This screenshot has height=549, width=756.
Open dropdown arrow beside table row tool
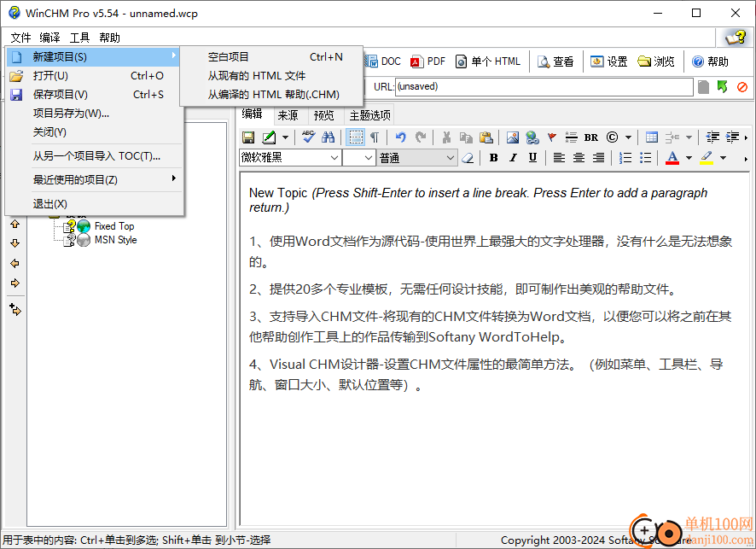pyautogui.click(x=689, y=137)
